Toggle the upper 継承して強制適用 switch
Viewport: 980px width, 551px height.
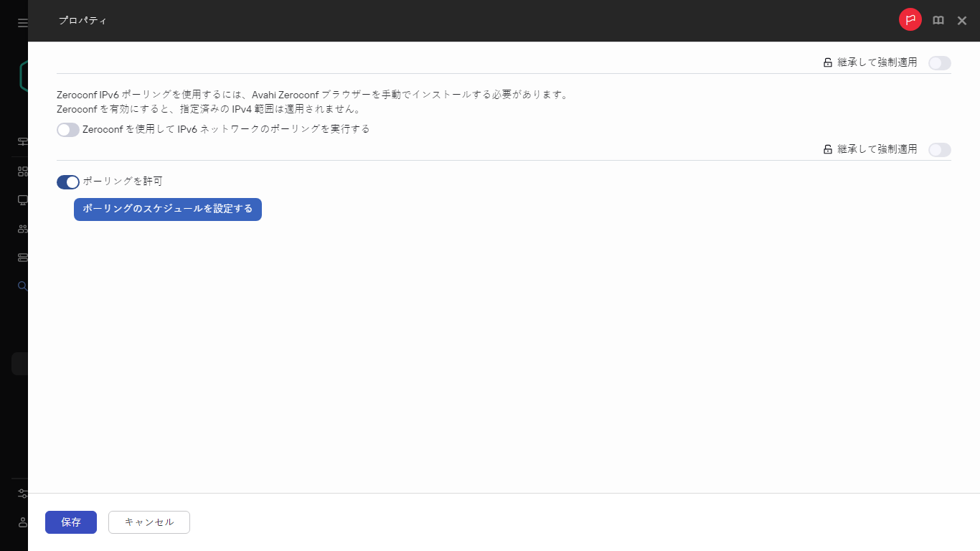(x=939, y=63)
